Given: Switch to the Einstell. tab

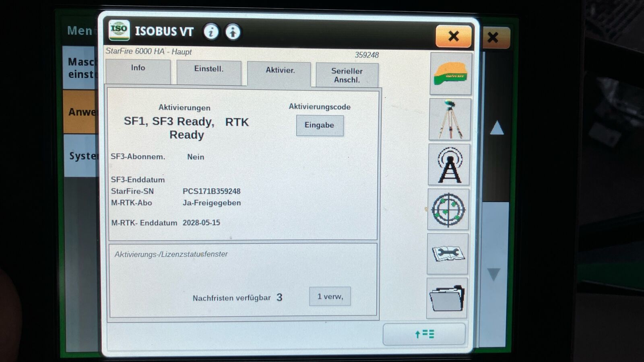Looking at the screenshot, I should (209, 72).
